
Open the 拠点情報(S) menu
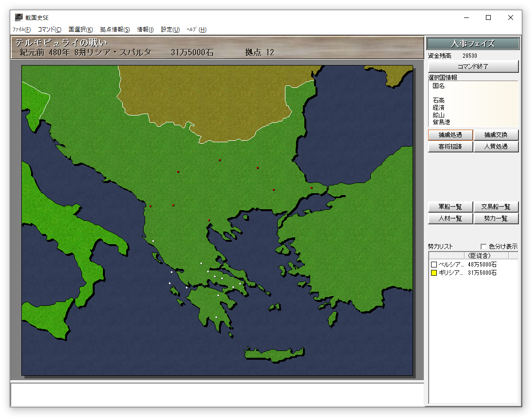[x=115, y=30]
